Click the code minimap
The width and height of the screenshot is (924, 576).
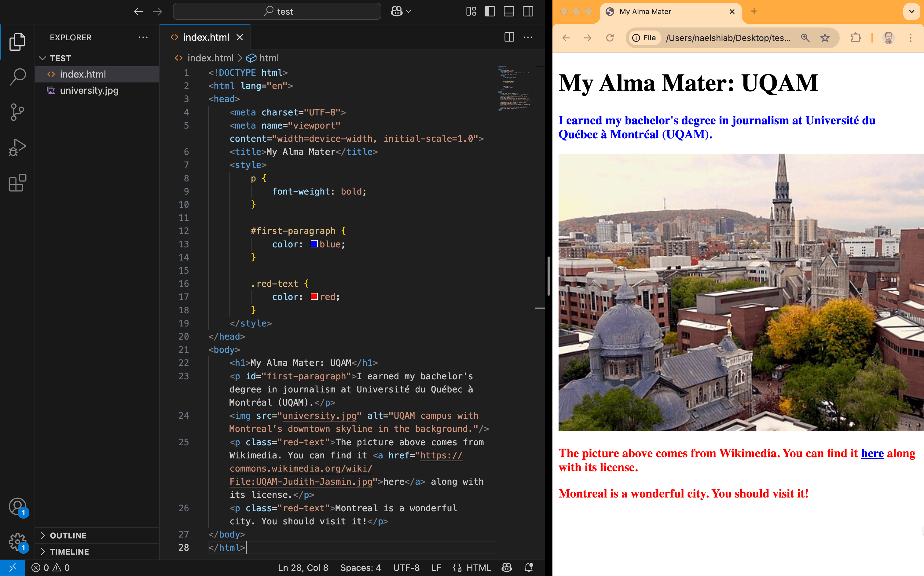click(x=514, y=88)
